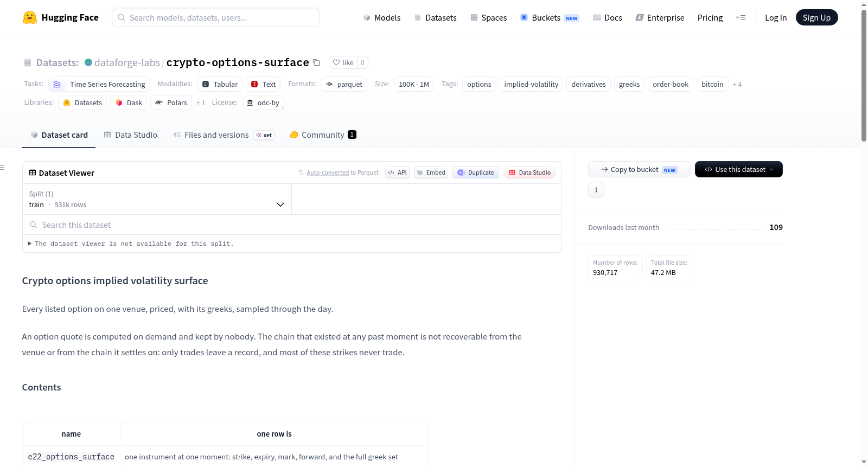Image resolution: width=868 pixels, height=467 pixels.
Task: Open the Pricing page
Action: coord(710,17)
